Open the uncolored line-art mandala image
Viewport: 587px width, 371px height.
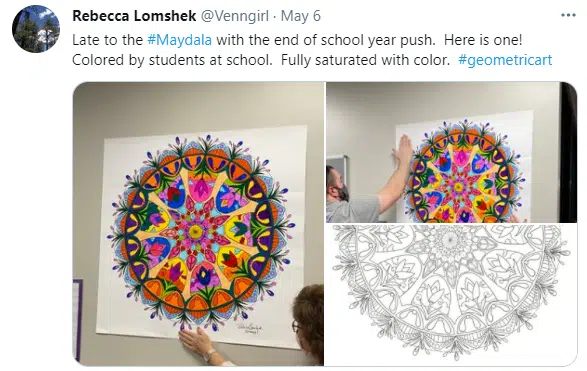coord(451,295)
